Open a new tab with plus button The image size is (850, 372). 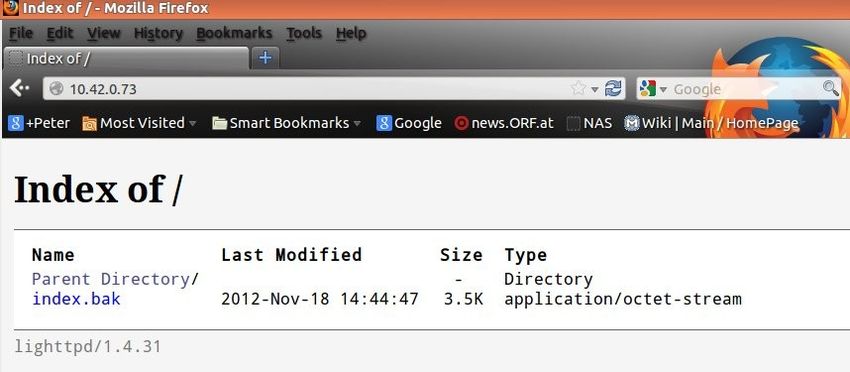point(265,57)
